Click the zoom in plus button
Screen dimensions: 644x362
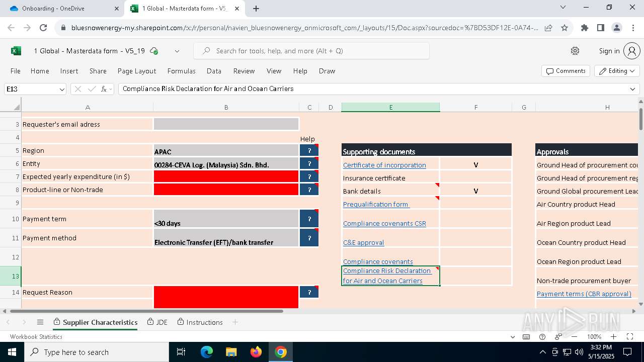click(613, 337)
